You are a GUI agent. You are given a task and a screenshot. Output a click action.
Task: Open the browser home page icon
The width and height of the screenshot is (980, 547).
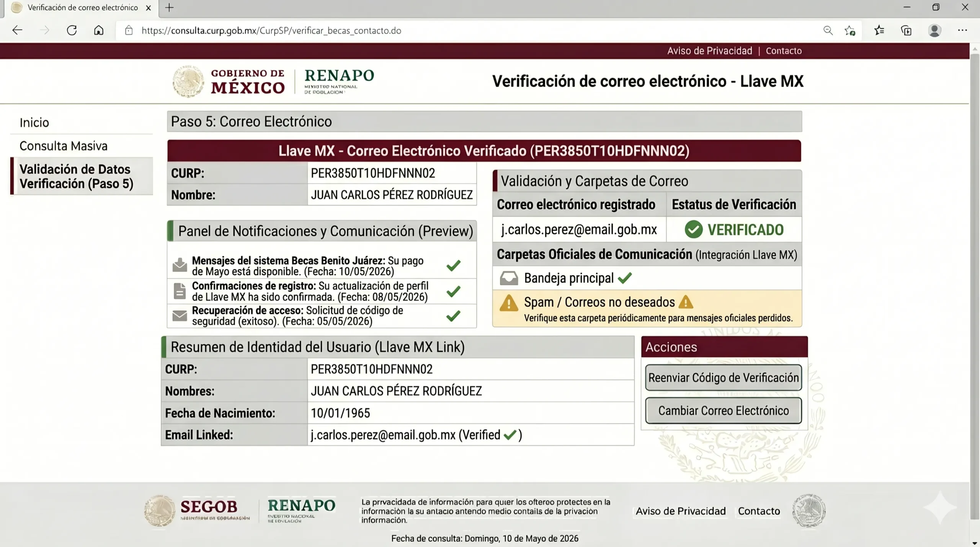pyautogui.click(x=99, y=30)
